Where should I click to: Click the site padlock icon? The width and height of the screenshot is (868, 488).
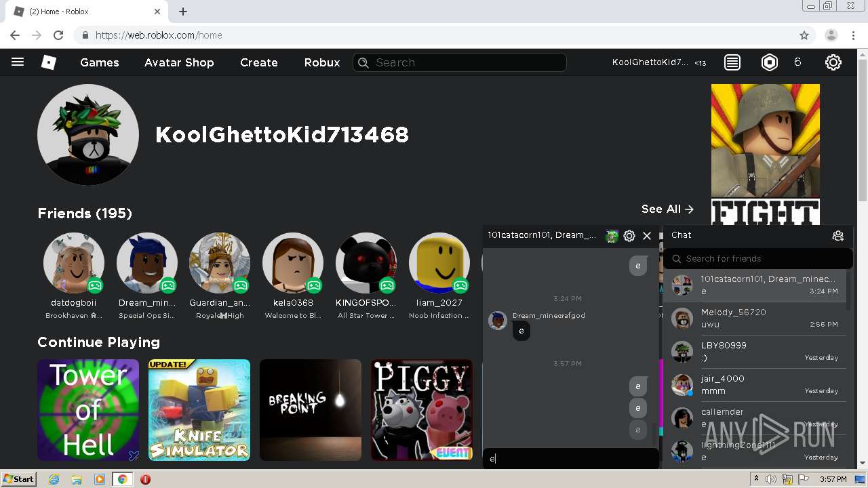tap(85, 35)
